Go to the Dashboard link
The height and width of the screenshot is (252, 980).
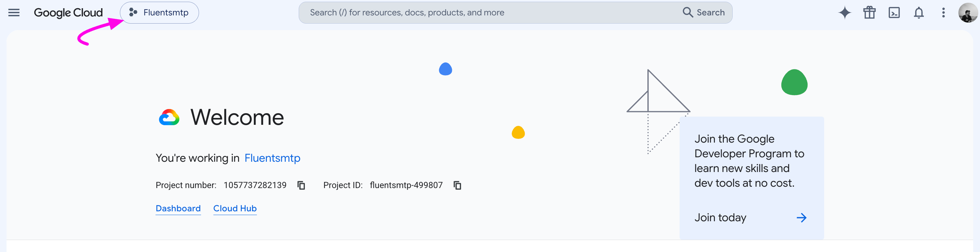click(x=178, y=208)
